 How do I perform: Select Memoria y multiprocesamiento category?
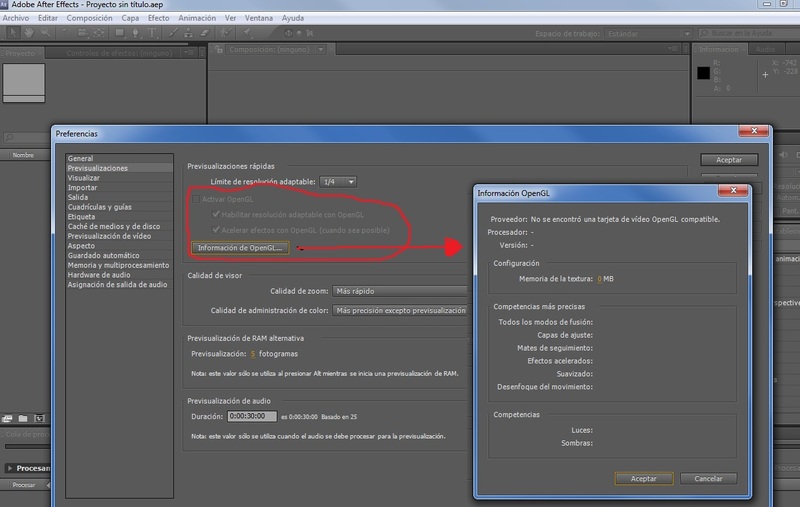(119, 265)
